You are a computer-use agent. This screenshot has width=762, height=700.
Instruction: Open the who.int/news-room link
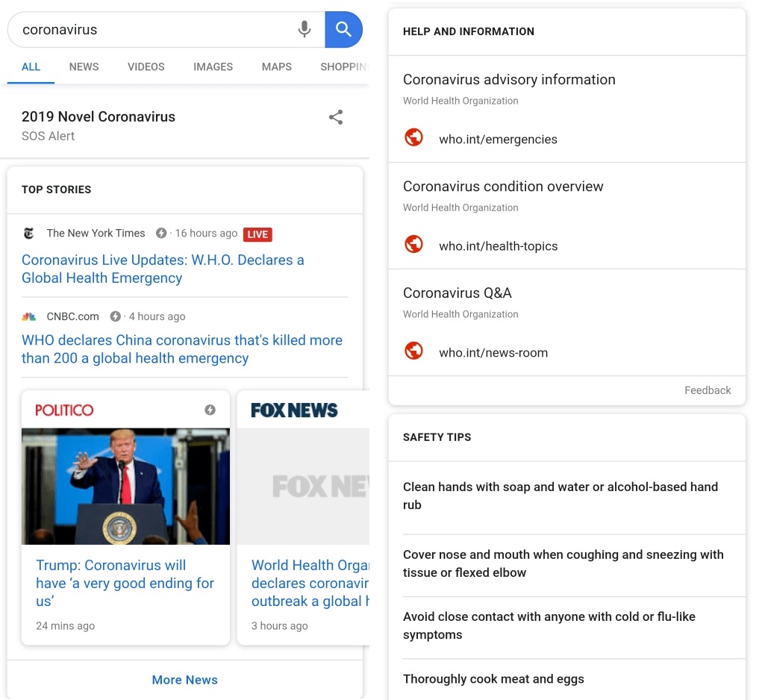point(493,353)
